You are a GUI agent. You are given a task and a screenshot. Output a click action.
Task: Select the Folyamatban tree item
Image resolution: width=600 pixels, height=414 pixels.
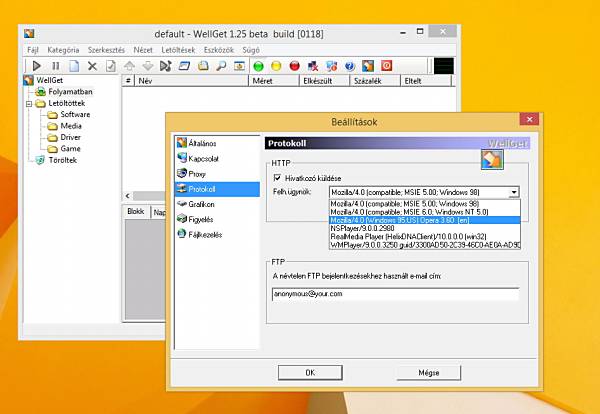(70, 92)
